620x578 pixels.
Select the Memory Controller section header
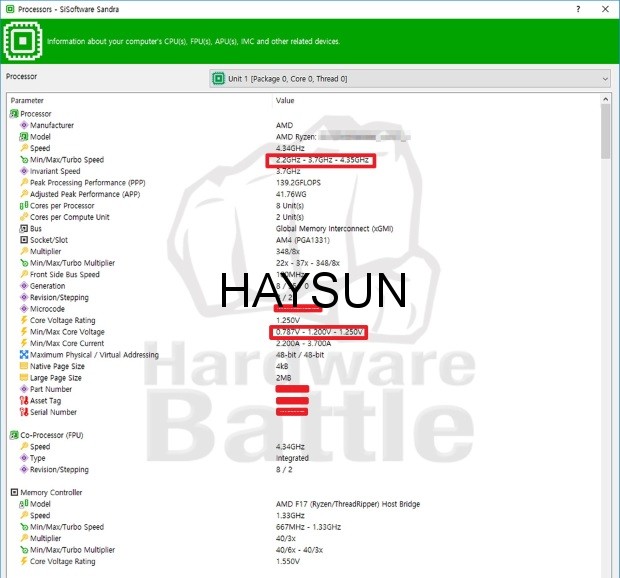[x=52, y=492]
